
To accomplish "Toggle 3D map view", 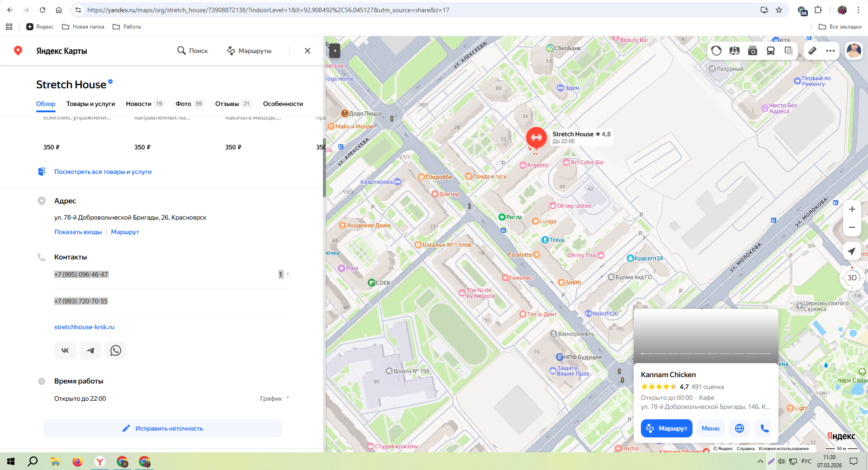I will pyautogui.click(x=852, y=278).
